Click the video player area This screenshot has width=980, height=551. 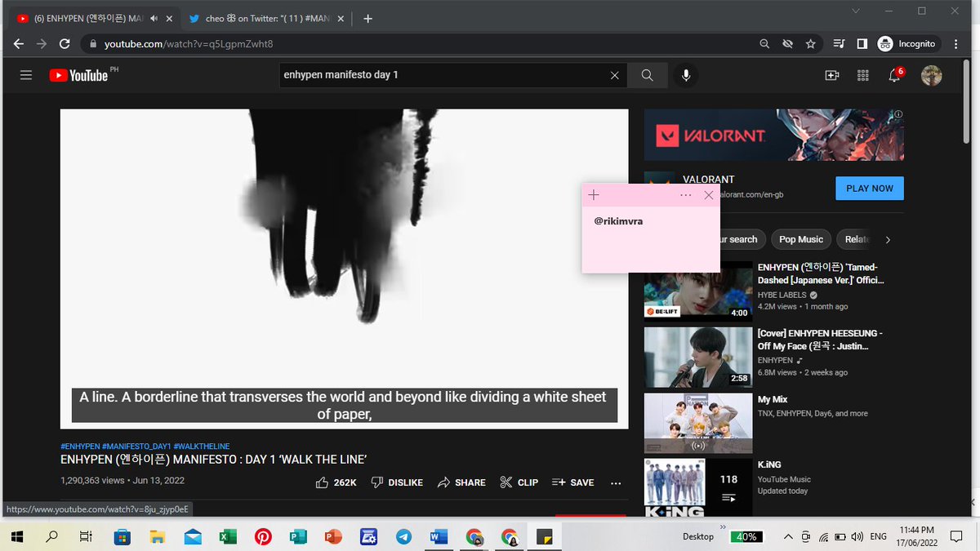click(x=344, y=269)
